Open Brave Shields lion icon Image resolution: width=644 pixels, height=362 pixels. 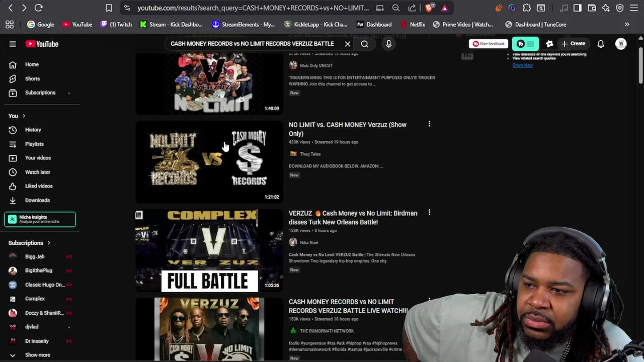pos(429,8)
